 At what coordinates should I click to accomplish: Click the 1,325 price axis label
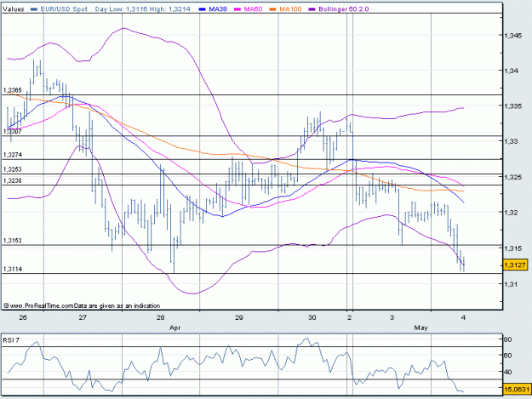512,177
